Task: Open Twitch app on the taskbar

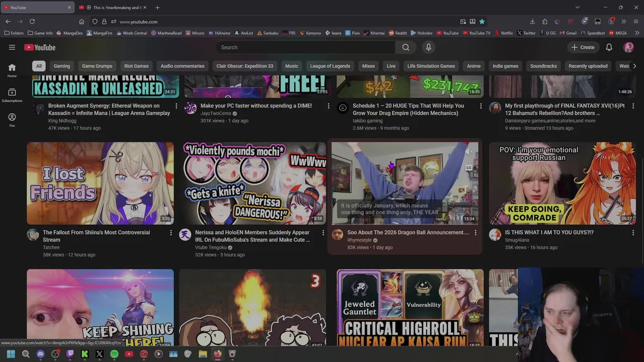Action: coord(70,354)
